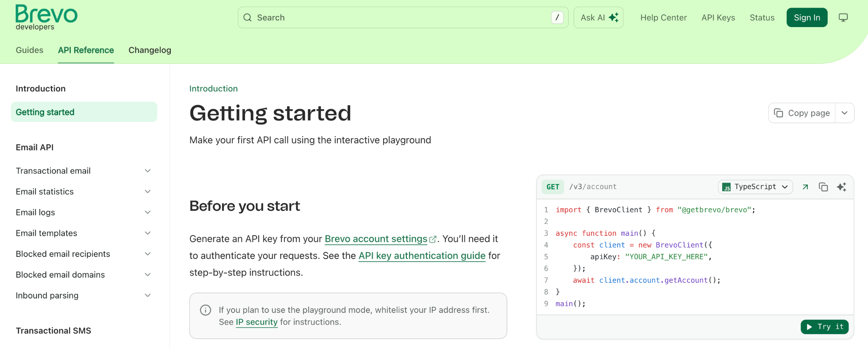This screenshot has width=868, height=348.
Task: Open the API key authentication guide link
Action: pos(422,256)
